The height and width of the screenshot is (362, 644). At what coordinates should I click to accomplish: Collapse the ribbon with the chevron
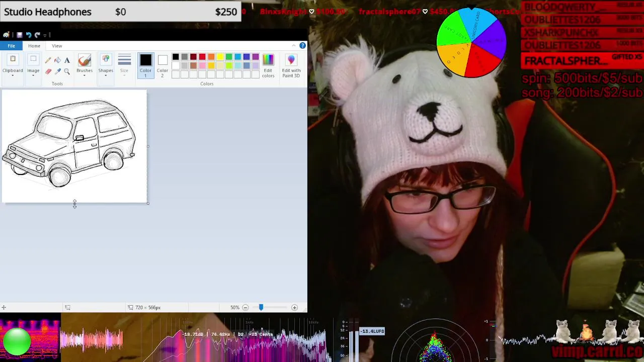pyautogui.click(x=294, y=46)
